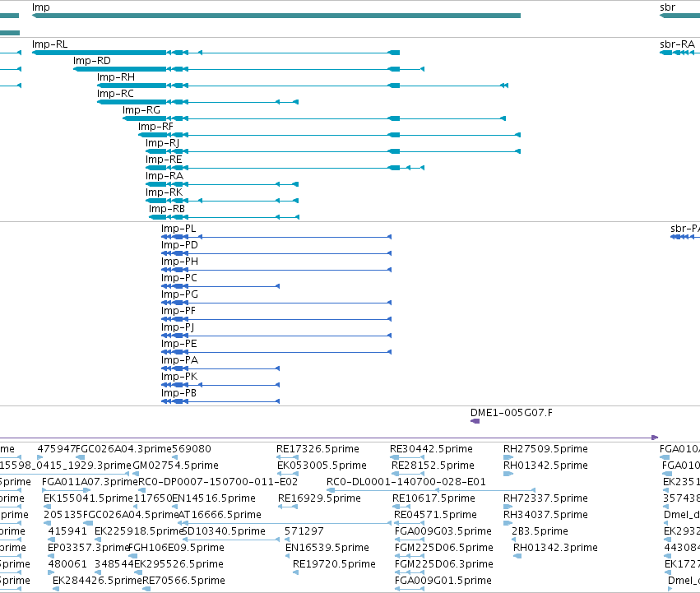
Task: Select the Imp-PB CDS feature
Action: point(178,394)
